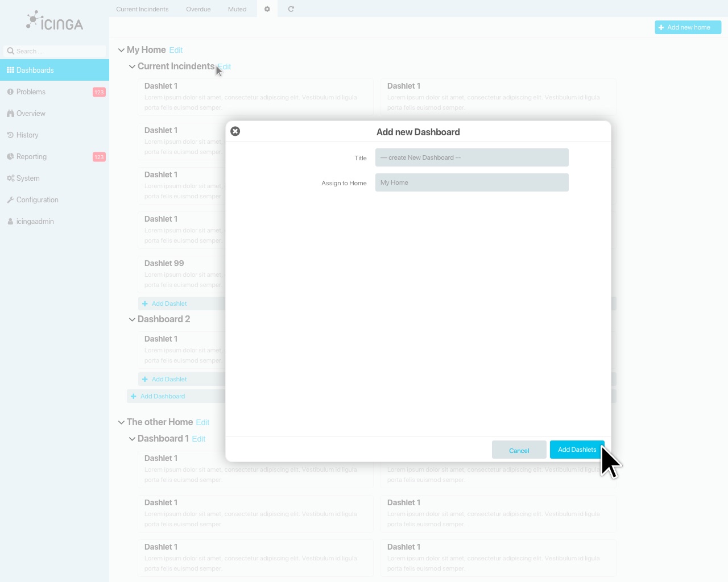Click the Add Dashlets button

[x=577, y=450]
